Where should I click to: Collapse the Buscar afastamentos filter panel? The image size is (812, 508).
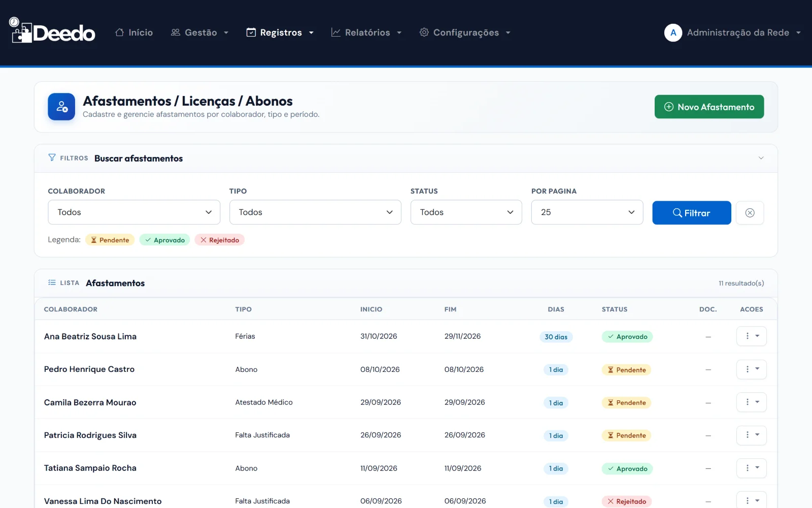(x=761, y=158)
